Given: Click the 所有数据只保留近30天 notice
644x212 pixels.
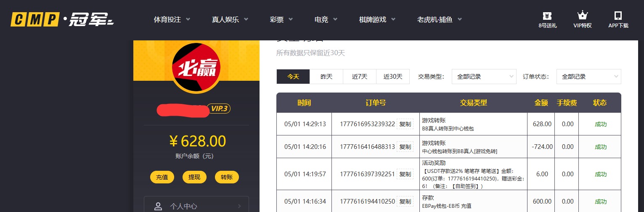Looking at the screenshot, I should tap(310, 53).
